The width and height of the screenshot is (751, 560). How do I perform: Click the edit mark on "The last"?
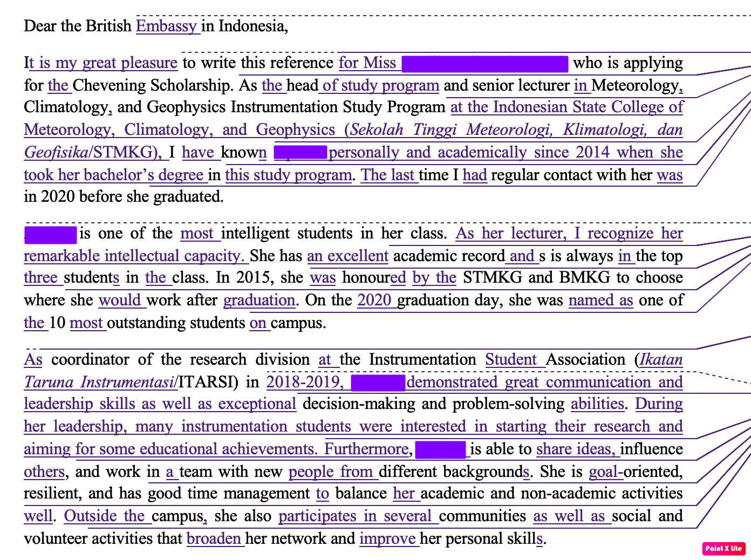click(388, 175)
